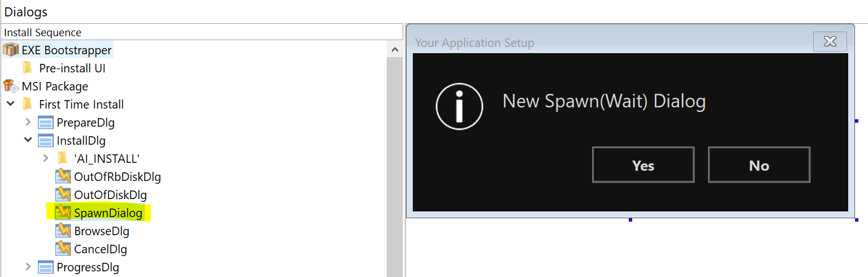Click the EXE Bootstrapper package icon
Screen dimensions: 868x277
[10, 50]
